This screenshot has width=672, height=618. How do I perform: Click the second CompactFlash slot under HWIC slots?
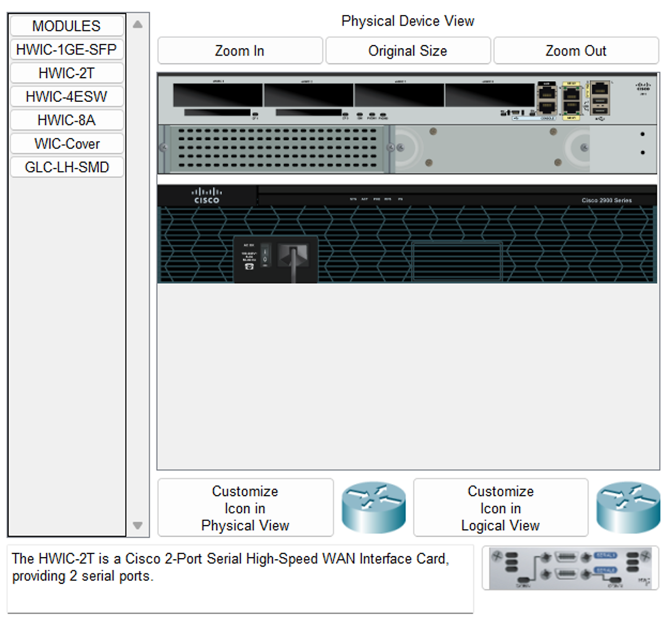pyautogui.click(x=309, y=112)
